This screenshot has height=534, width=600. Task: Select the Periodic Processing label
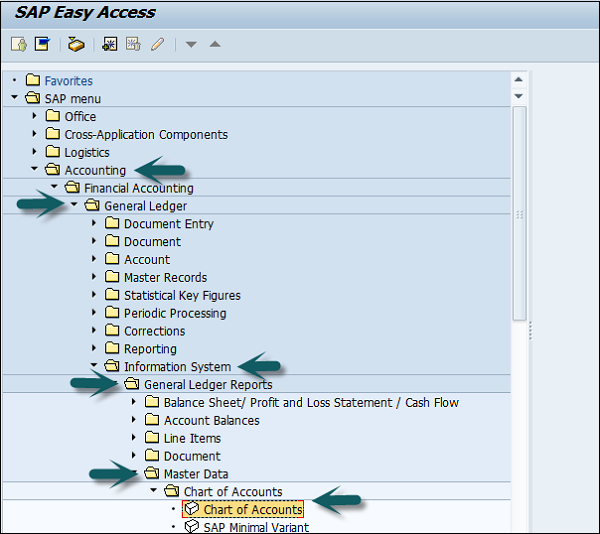tap(175, 313)
